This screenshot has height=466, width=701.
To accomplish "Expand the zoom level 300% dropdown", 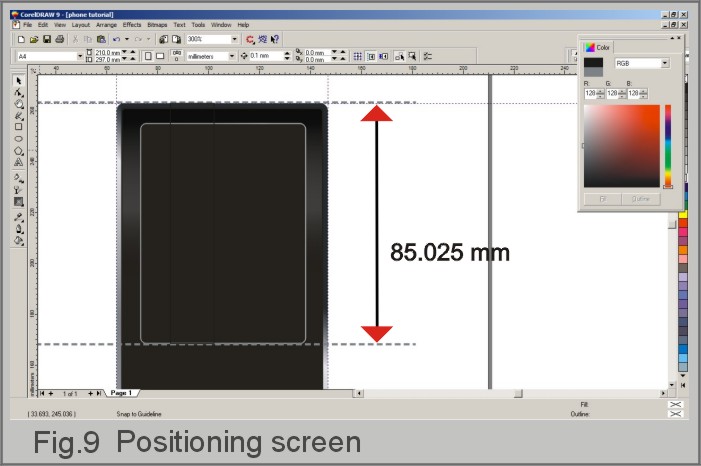I will point(234,39).
